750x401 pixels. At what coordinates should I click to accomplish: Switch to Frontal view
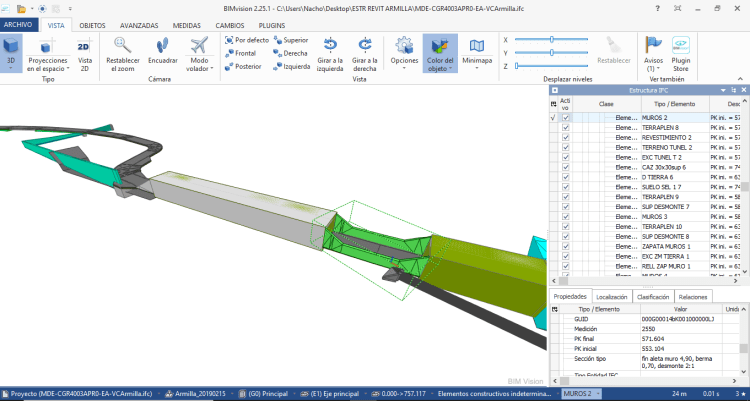tap(241, 53)
